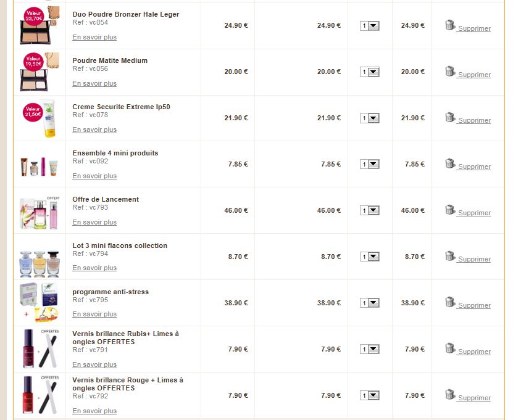This screenshot has width=513, height=420.
Task: Click trash icon for Vernis brillance Rubis
Action: pos(450,348)
